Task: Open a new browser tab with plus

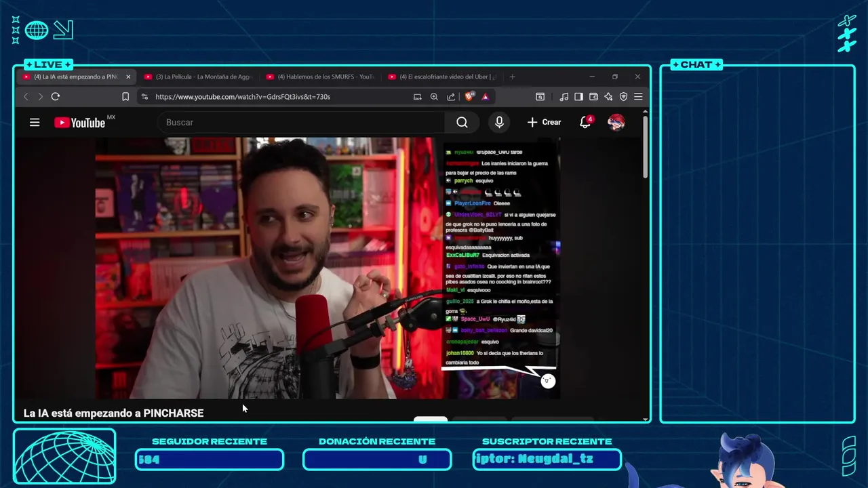Action: (x=512, y=77)
